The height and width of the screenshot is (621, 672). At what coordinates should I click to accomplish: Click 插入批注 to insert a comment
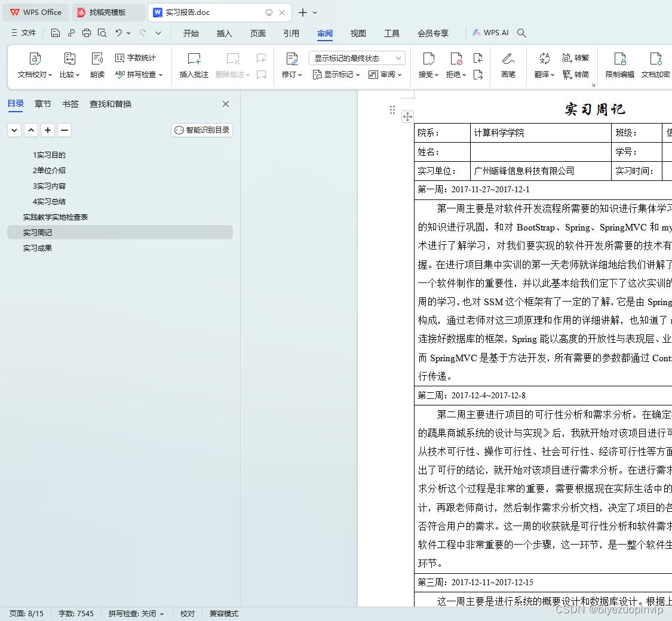(x=194, y=66)
